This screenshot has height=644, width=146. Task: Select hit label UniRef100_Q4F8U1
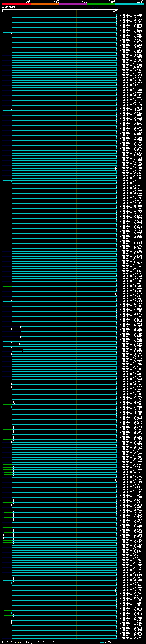pos(131,548)
